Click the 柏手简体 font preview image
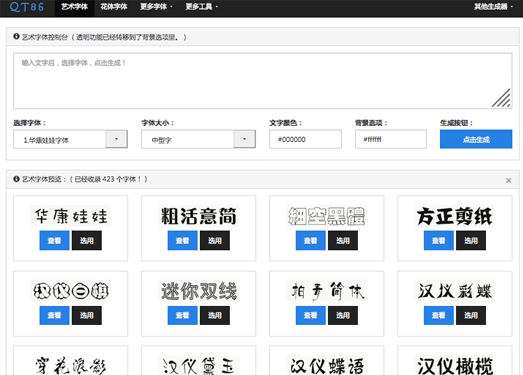The image size is (523, 375). coord(327,291)
